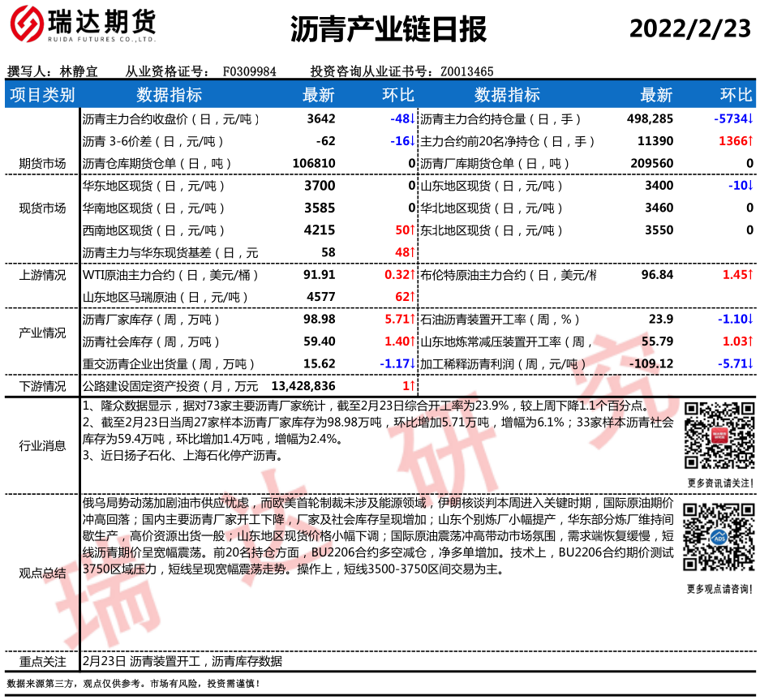
Task: Click the 重点关注 row label
Action: (x=42, y=661)
